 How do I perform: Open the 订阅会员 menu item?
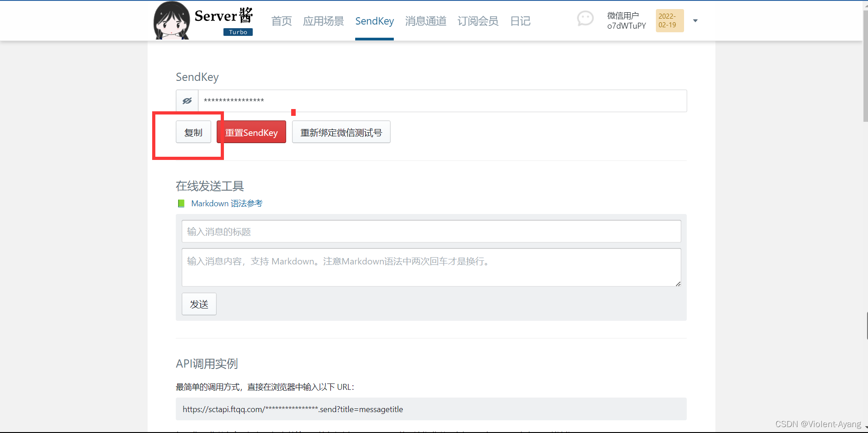pyautogui.click(x=478, y=21)
